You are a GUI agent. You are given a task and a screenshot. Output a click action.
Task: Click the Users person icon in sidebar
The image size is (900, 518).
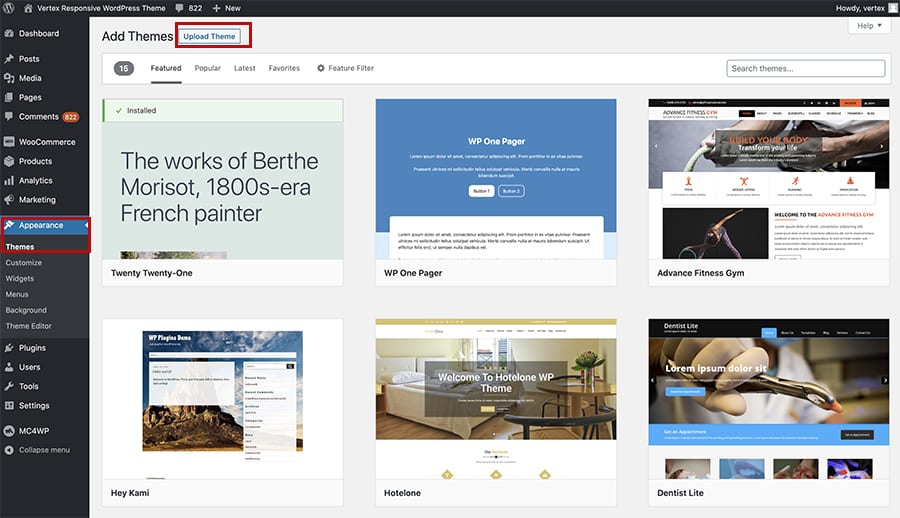(x=9, y=367)
